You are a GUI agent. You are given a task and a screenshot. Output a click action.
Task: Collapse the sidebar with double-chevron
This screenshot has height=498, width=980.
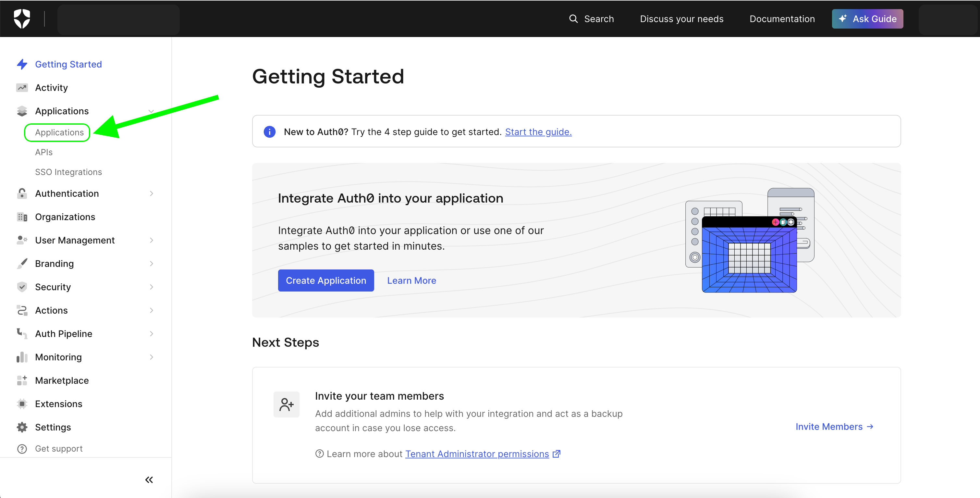pyautogui.click(x=149, y=480)
